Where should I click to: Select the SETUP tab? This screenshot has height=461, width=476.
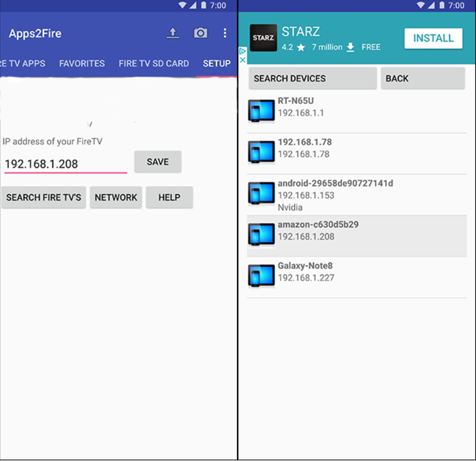point(216,63)
